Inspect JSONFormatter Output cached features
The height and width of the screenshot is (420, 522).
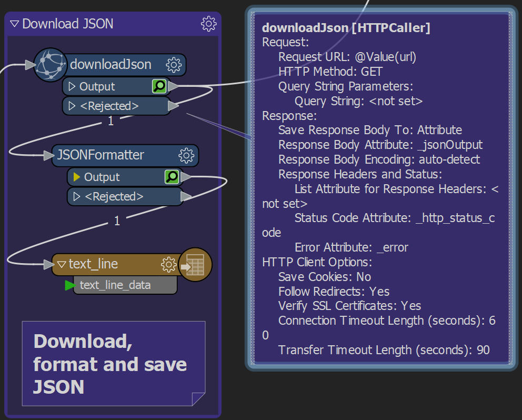click(172, 177)
